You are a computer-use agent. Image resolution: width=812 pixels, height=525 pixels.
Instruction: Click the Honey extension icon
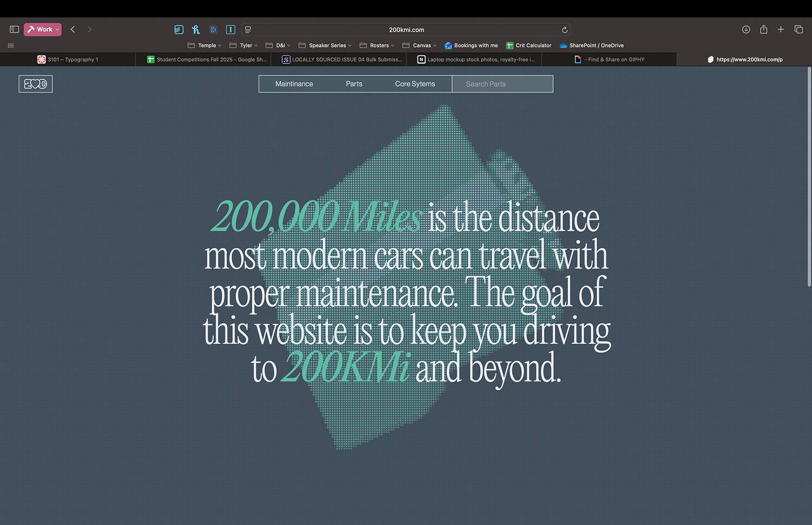(196, 30)
